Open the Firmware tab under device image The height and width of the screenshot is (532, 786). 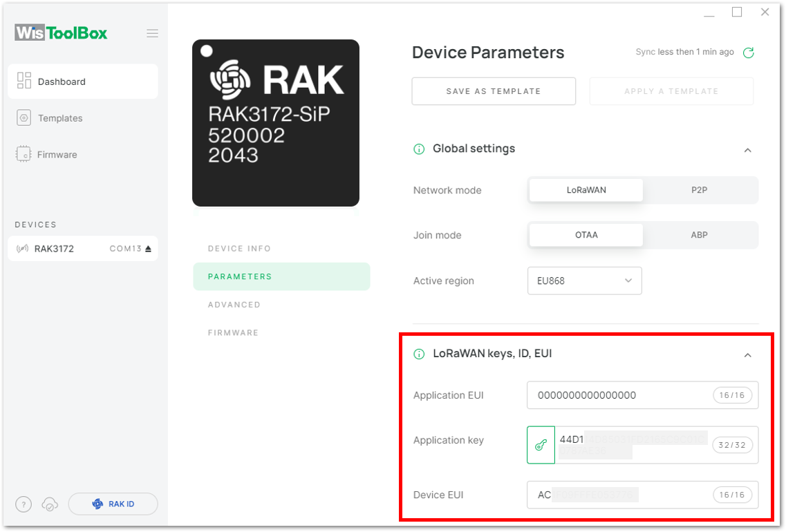233,332
